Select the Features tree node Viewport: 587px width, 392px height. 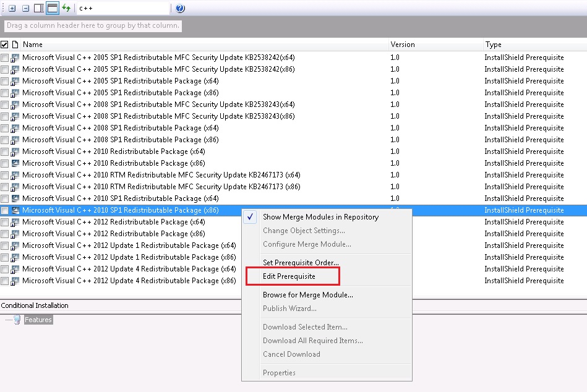click(x=38, y=320)
